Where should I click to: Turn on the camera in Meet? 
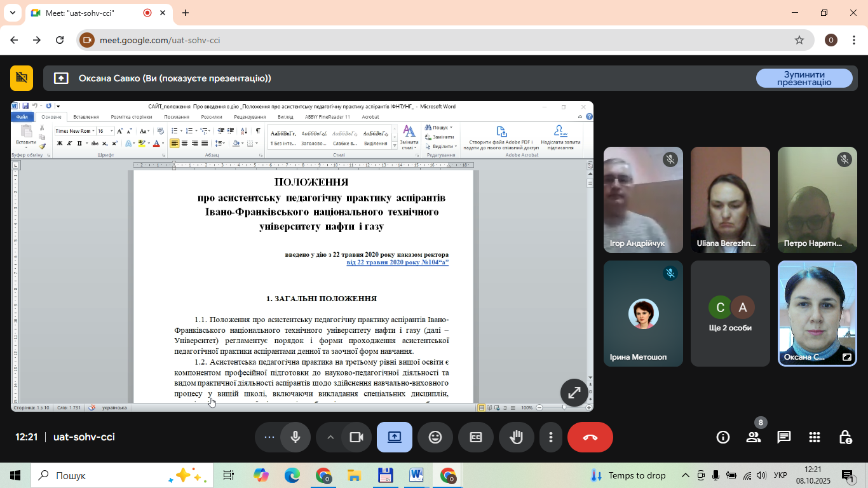click(356, 437)
